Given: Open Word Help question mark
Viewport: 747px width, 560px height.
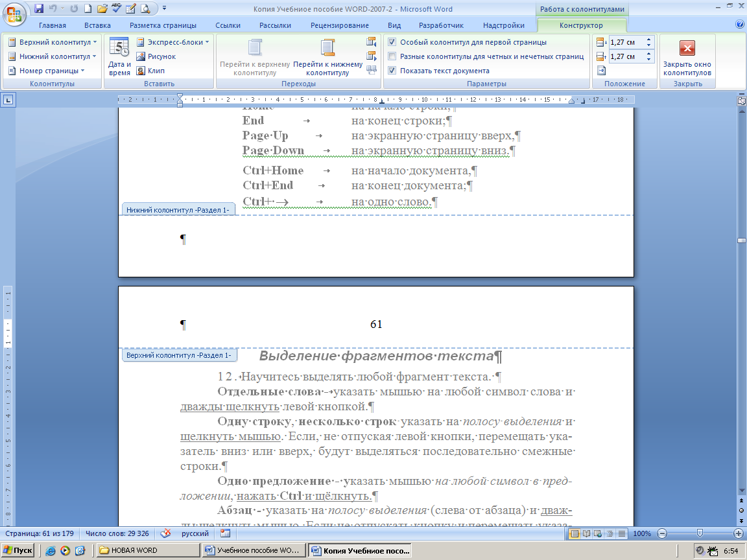Looking at the screenshot, I should point(740,25).
